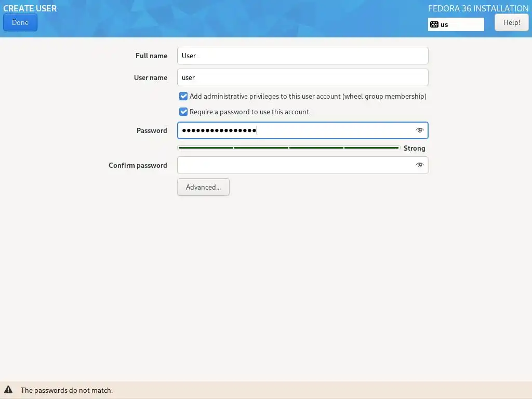This screenshot has height=399, width=532.
Task: Click the Password label
Action: click(x=152, y=130)
